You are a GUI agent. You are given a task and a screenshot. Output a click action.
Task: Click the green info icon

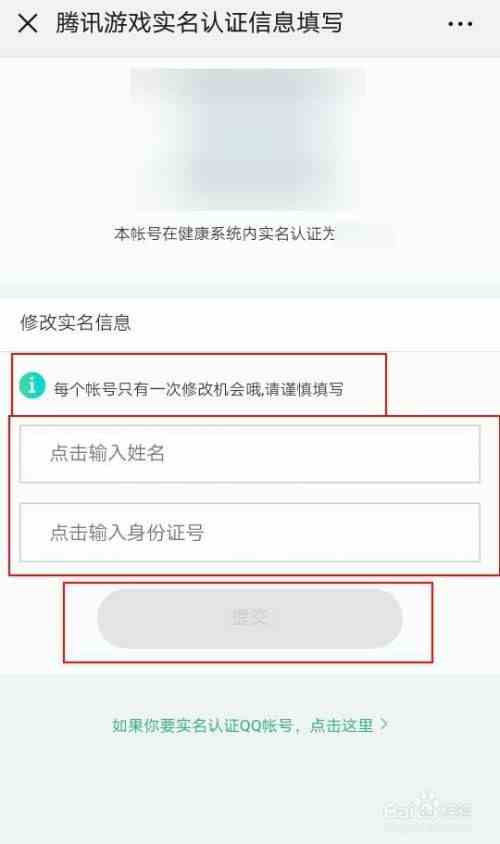32,385
